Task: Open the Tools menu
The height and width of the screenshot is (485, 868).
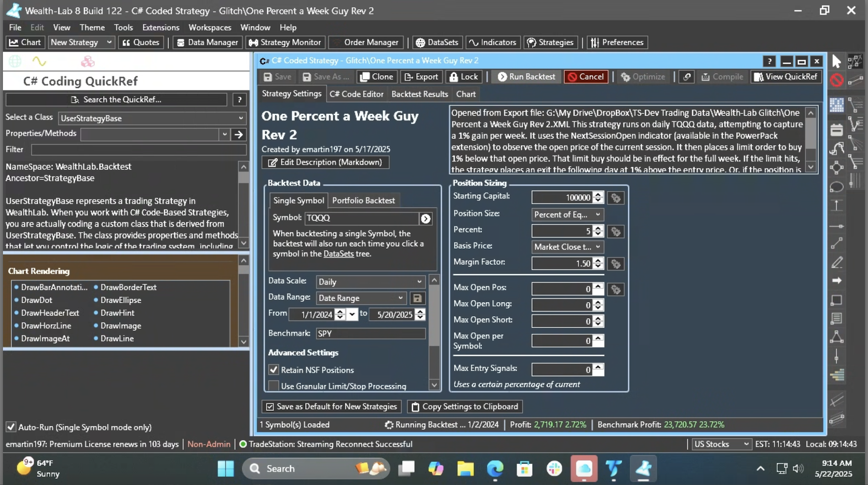Action: tap(123, 27)
